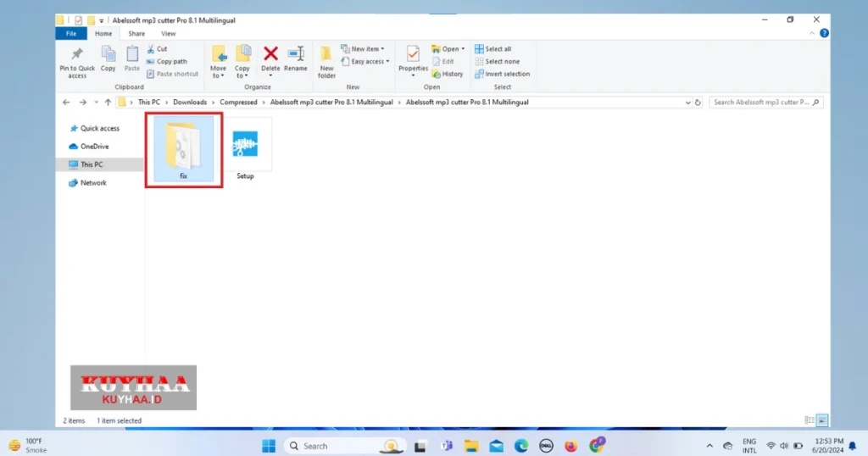
Task: Click Select all
Action: pos(492,48)
